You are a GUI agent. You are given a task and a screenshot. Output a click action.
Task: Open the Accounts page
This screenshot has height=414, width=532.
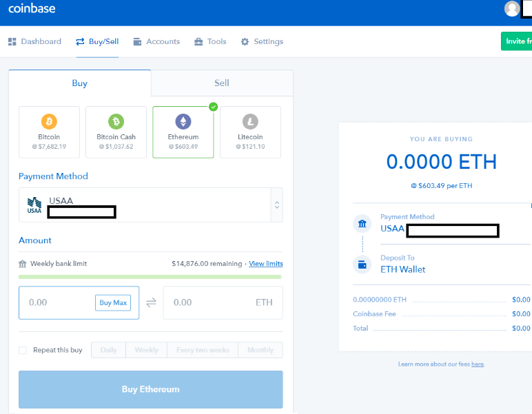(156, 42)
